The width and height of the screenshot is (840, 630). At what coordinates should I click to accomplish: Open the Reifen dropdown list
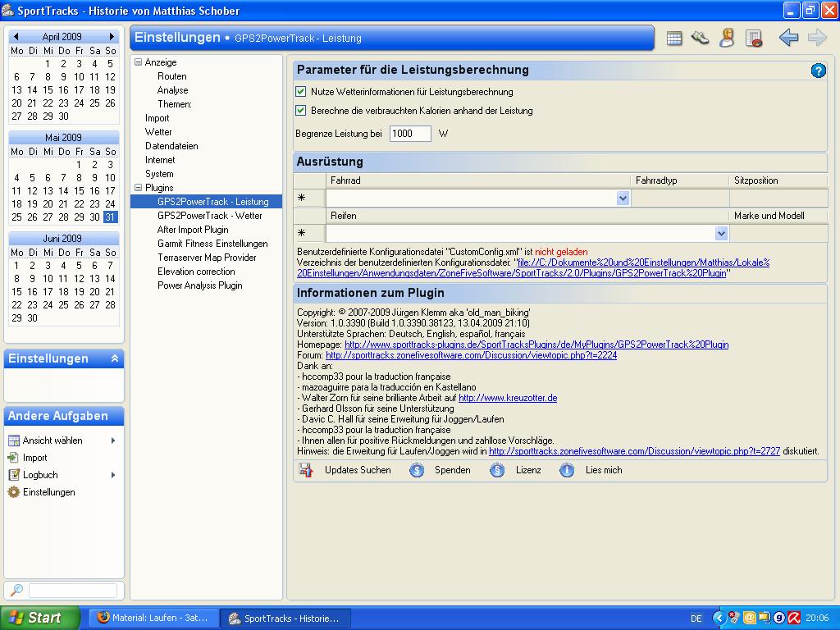click(721, 233)
